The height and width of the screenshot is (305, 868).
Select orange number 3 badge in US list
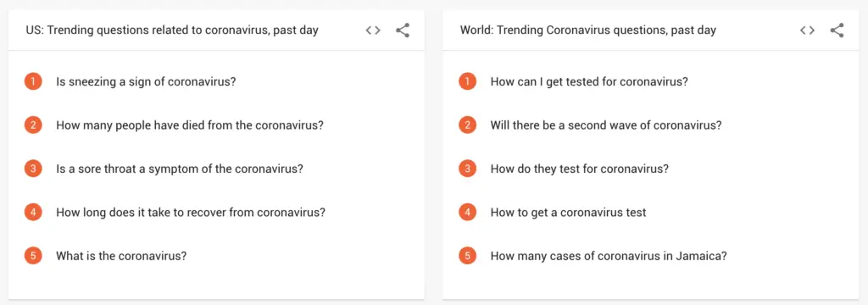tap(33, 169)
